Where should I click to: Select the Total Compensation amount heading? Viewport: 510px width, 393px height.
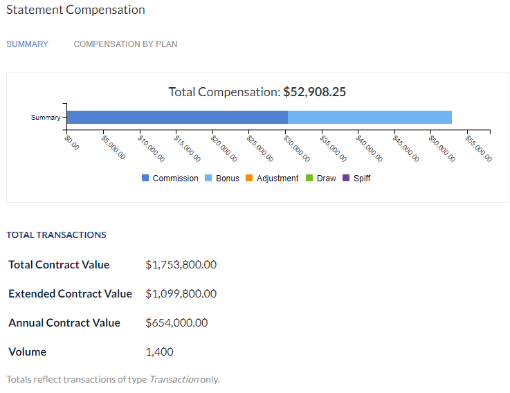pos(257,92)
